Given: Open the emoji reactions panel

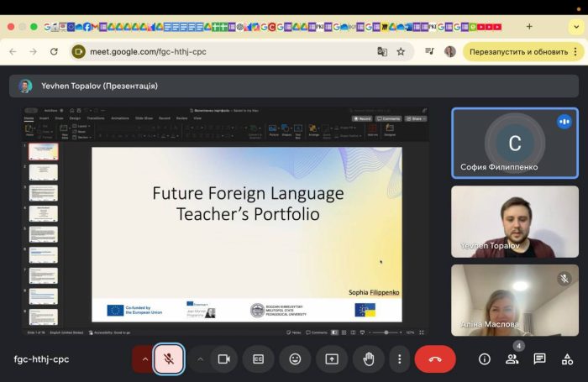Looking at the screenshot, I should (x=295, y=358).
